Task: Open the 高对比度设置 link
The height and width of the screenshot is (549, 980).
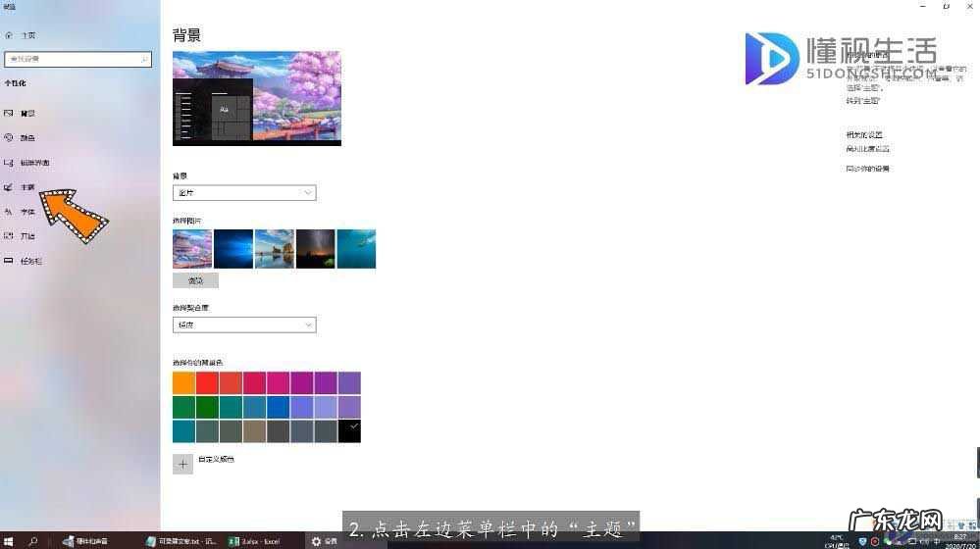Action: tap(868, 149)
